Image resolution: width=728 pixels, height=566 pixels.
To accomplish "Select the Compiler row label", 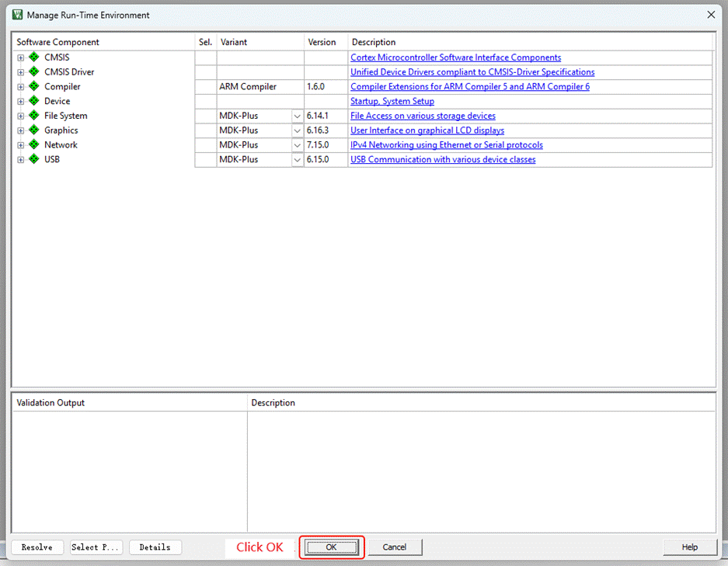I will pyautogui.click(x=62, y=86).
